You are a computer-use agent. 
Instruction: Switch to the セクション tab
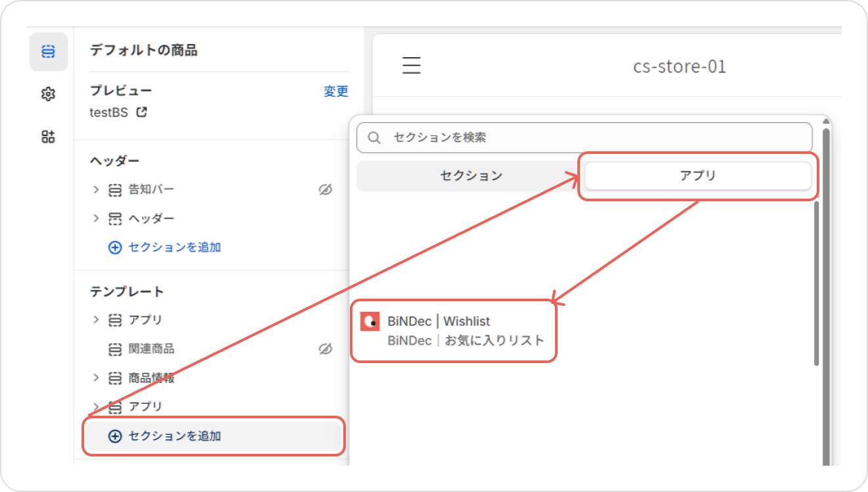471,176
